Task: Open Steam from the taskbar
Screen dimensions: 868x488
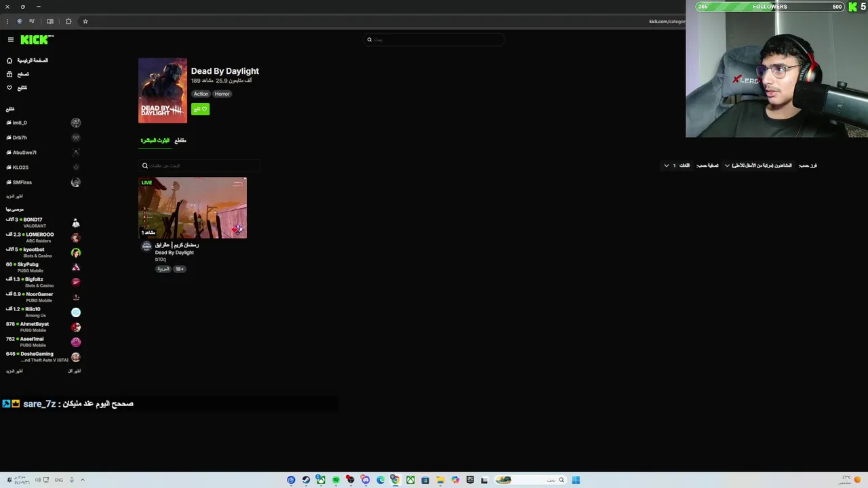Action: click(x=306, y=480)
